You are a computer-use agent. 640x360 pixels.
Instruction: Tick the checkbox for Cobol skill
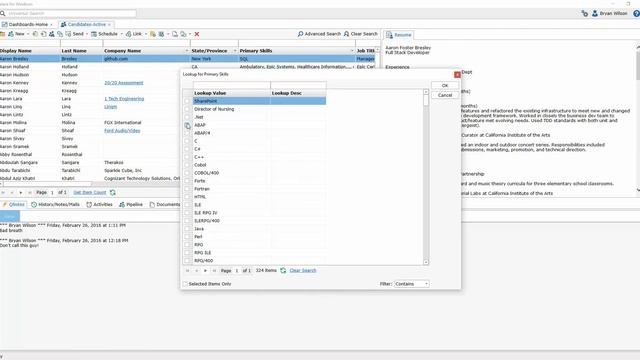187,165
